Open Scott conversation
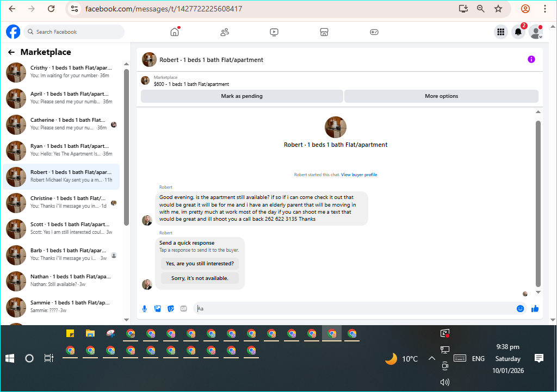This screenshot has height=392, width=557. pos(61,229)
